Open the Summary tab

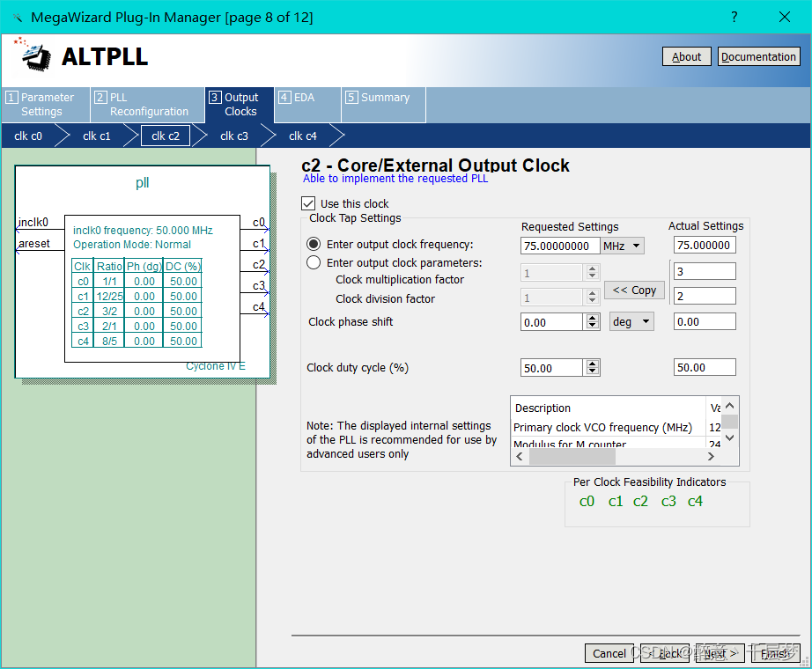point(384,104)
